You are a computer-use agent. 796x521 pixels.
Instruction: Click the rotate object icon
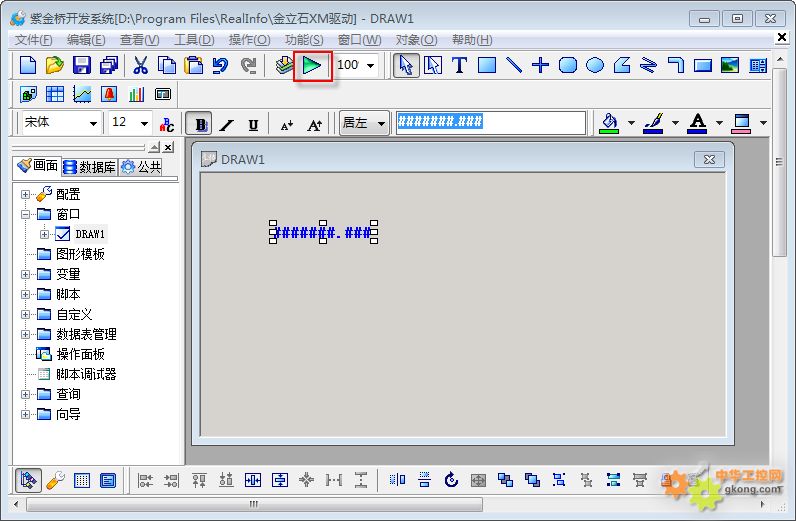coord(451,479)
